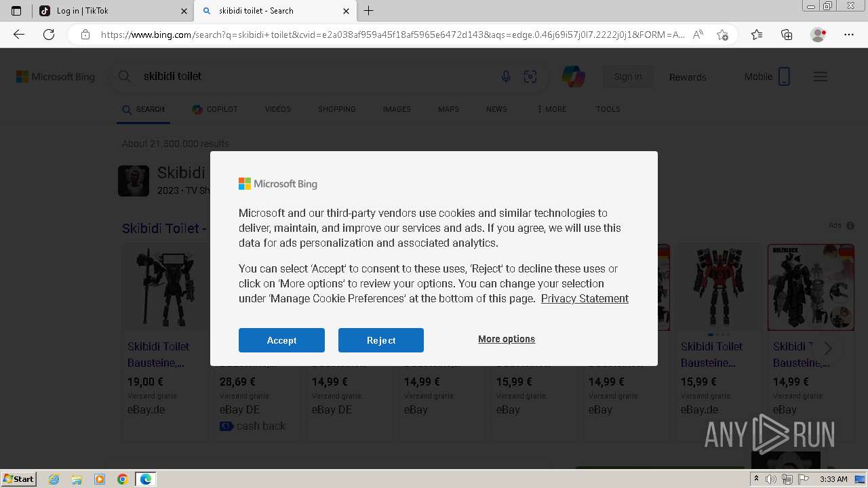Refresh the current page
The image size is (868, 488).
coord(49,35)
